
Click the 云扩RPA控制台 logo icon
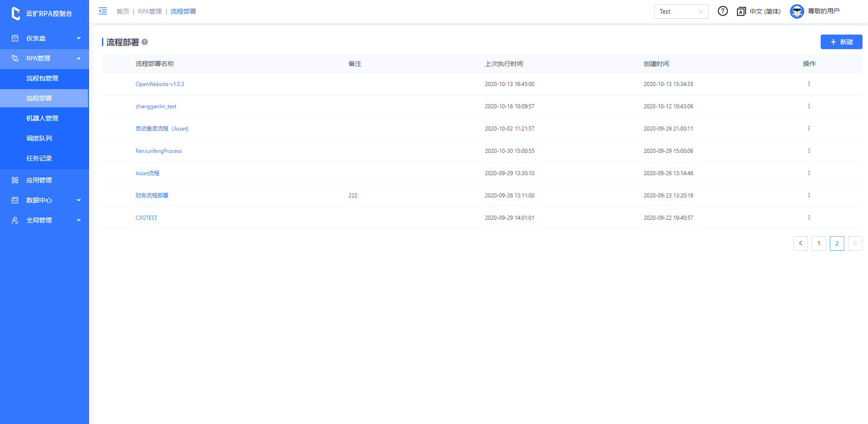point(16,14)
